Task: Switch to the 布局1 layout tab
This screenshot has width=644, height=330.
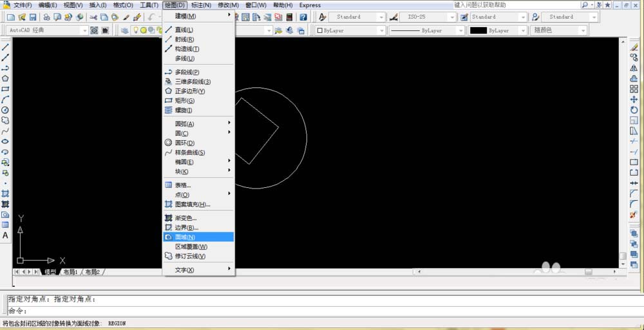Action: (70, 271)
